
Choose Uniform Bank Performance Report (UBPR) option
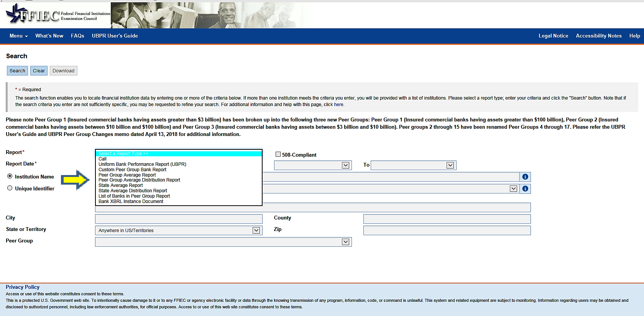(x=142, y=164)
